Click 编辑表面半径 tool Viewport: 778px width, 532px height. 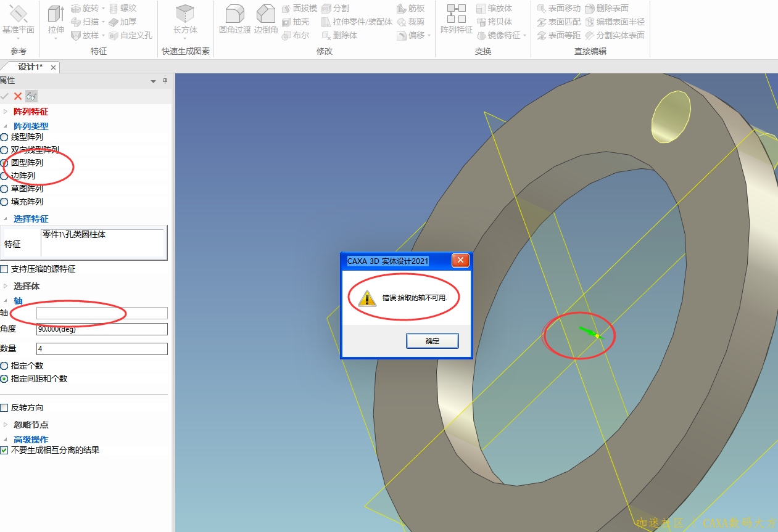pos(615,22)
